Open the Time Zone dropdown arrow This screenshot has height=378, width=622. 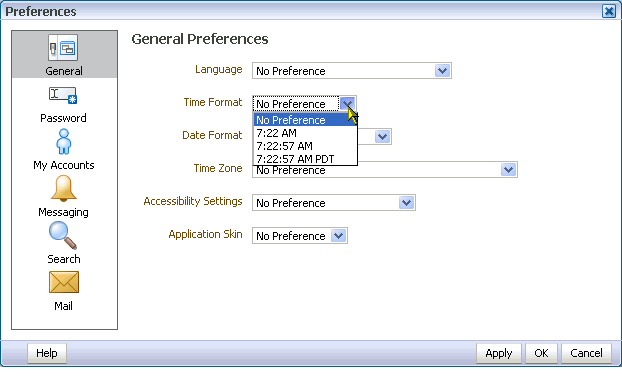coord(509,170)
